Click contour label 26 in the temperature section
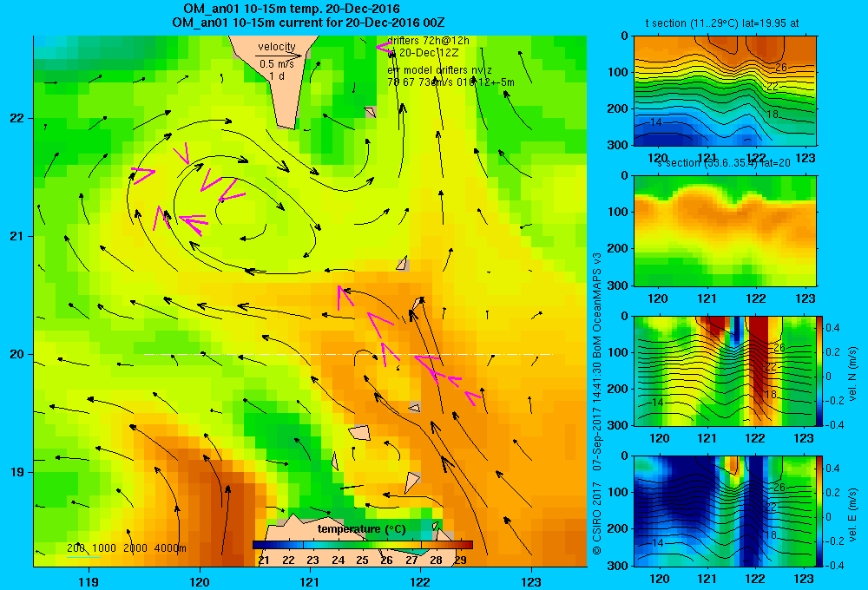Viewport: 868px width, 590px height. pos(780,68)
